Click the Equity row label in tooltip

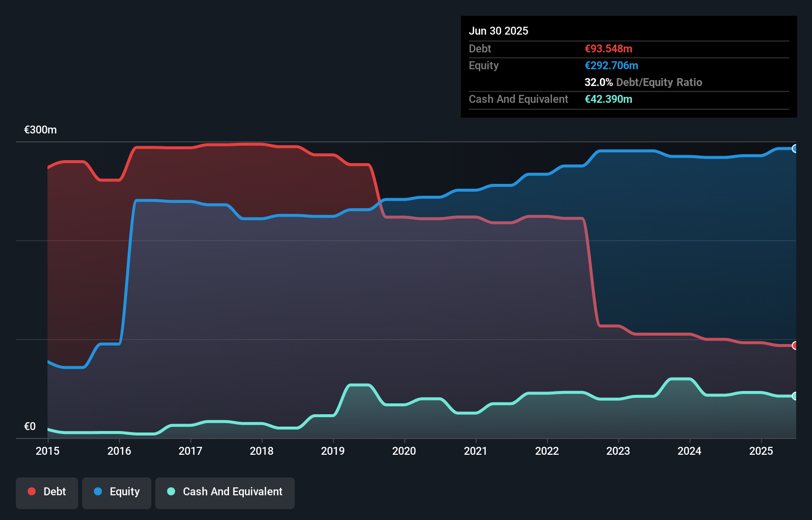point(484,65)
